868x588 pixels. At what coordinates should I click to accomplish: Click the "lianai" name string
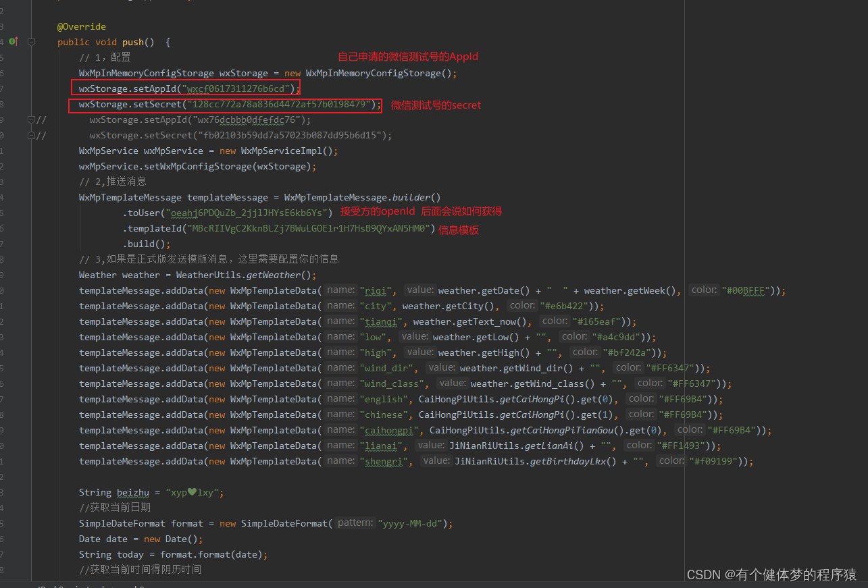(382, 446)
